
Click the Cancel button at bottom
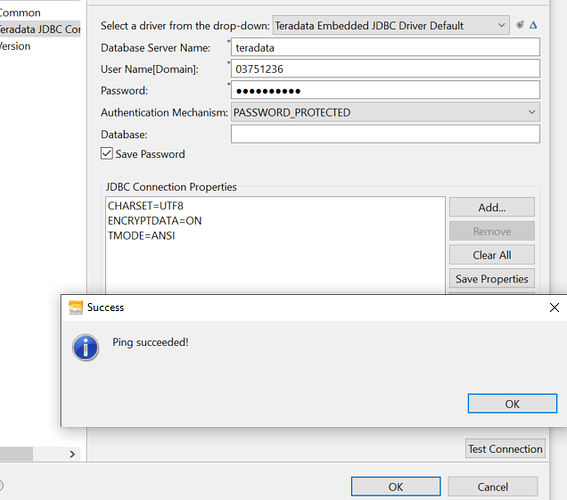[493, 487]
